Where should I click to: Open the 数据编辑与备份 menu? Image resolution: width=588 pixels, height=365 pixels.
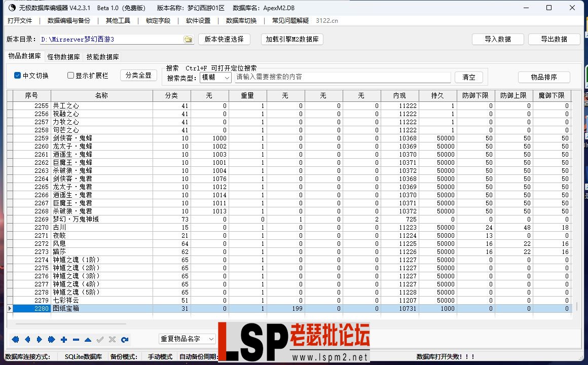[x=68, y=21]
